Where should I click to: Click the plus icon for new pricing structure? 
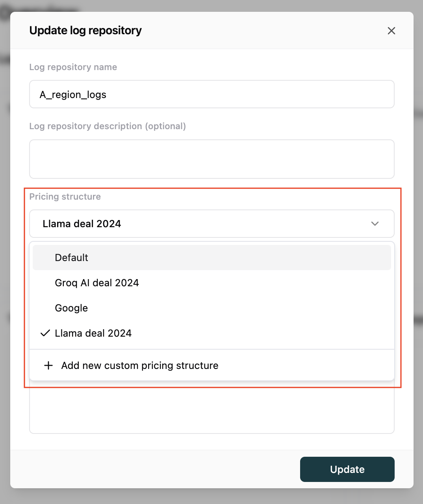click(x=48, y=365)
